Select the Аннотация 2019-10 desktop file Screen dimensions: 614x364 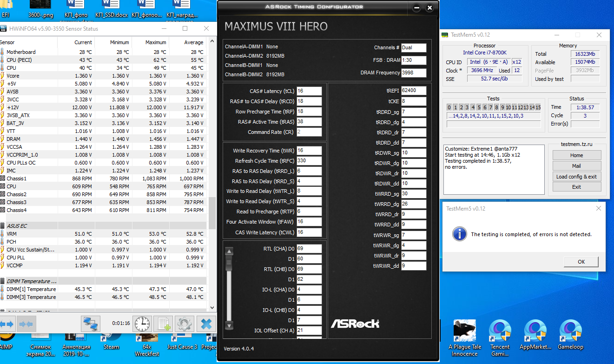tap(76, 345)
